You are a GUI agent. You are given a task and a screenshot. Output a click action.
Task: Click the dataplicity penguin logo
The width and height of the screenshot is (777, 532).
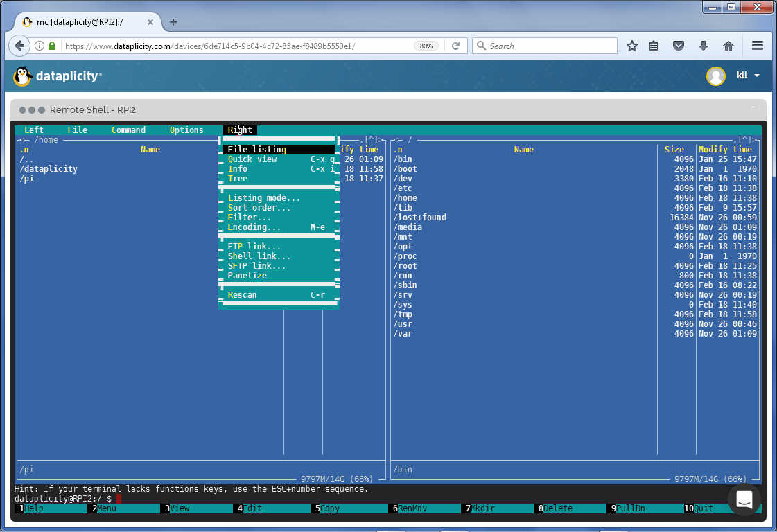coord(23,76)
